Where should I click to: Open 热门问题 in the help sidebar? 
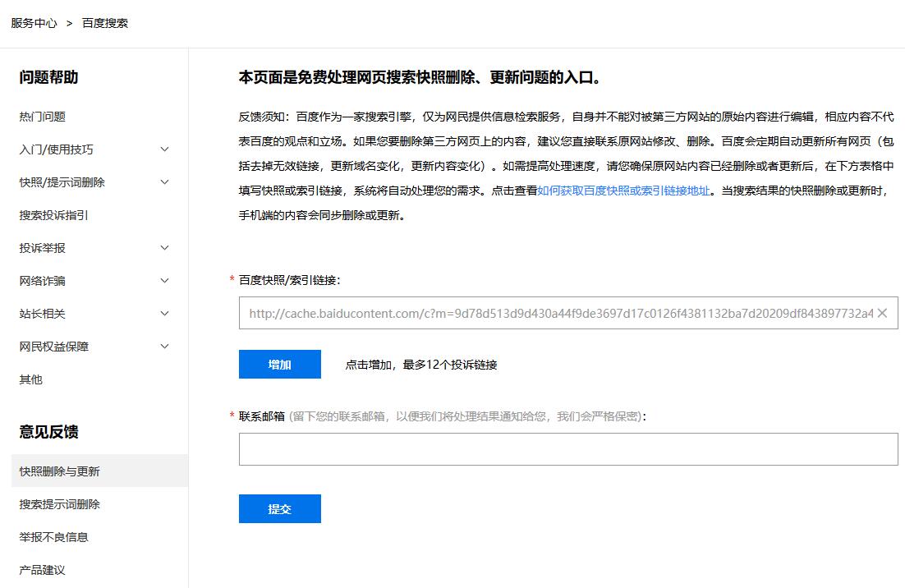(x=43, y=117)
